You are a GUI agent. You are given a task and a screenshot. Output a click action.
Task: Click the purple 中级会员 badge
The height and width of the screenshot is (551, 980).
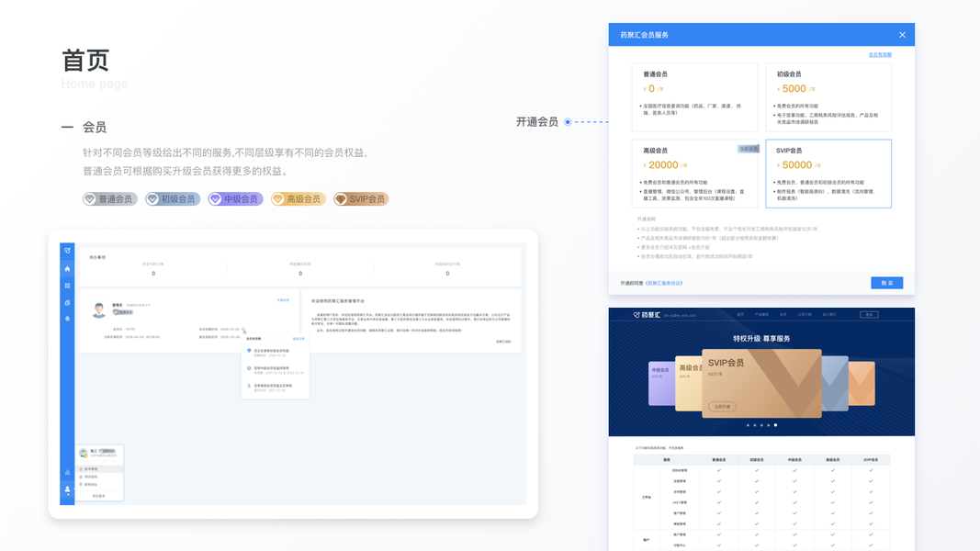coord(236,198)
